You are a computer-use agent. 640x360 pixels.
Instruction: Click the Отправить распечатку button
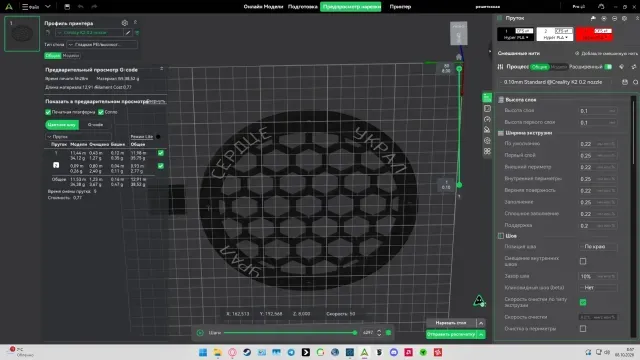[x=451, y=334]
